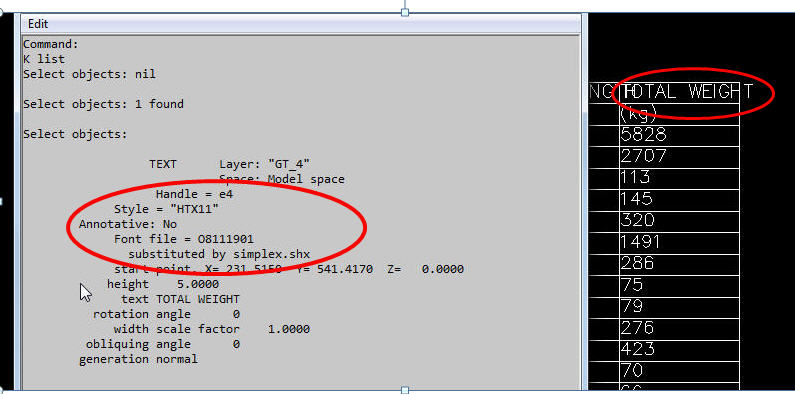The image size is (795, 394).
Task: Select the 276 weight value
Action: pyautogui.click(x=637, y=328)
